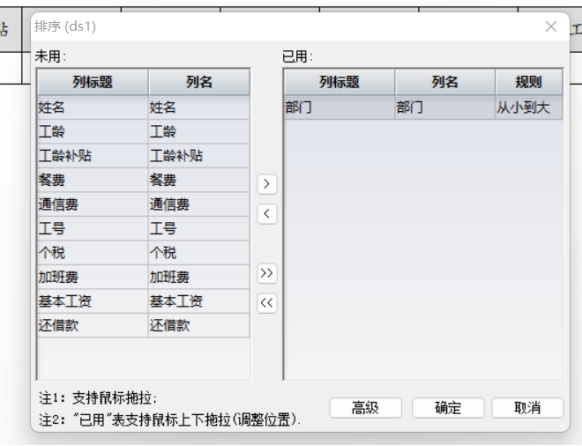582x446 pixels.
Task: Highlight the 个税 row
Action: [144, 253]
